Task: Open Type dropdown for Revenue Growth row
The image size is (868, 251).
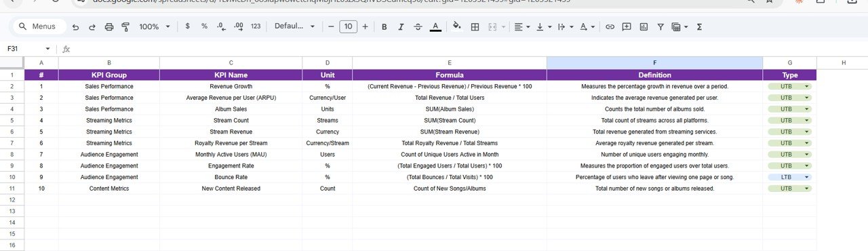Action: coord(789,87)
